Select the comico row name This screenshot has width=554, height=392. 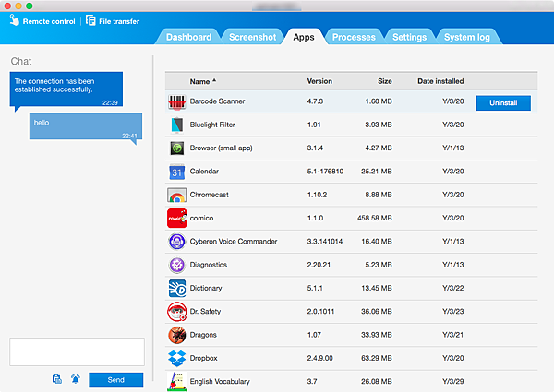point(201,218)
